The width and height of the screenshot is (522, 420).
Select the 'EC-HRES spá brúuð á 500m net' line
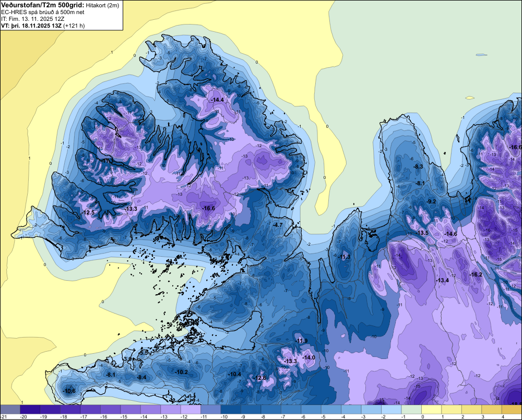pyautogui.click(x=43, y=13)
